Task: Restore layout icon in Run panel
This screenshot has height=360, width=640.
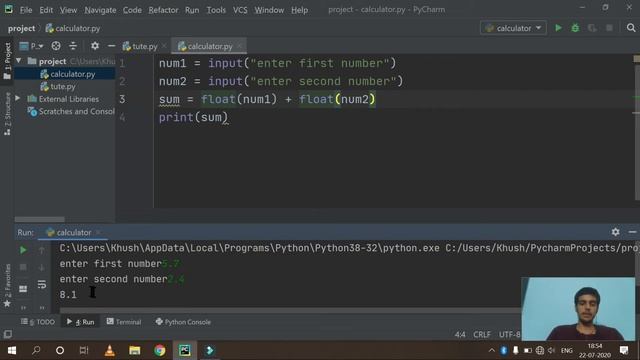Action: 23,289
